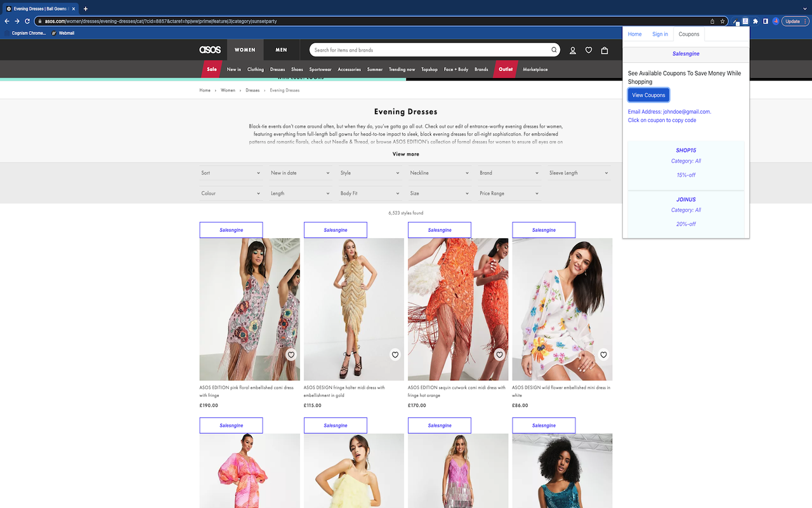Viewport: 812px width, 508px height.
Task: Open My Account person icon
Action: pyautogui.click(x=572, y=50)
